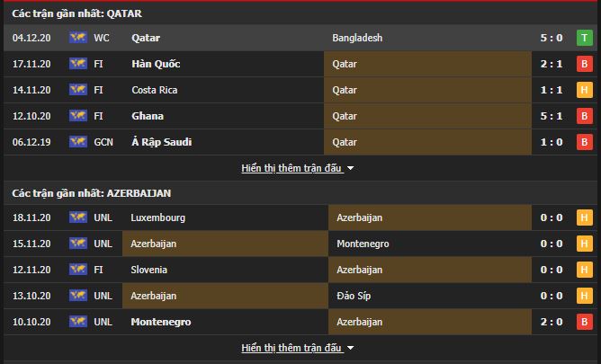The width and height of the screenshot is (601, 364).
Task: Click dropdown arrow under the Azerbaijan match list
Action: point(350,349)
